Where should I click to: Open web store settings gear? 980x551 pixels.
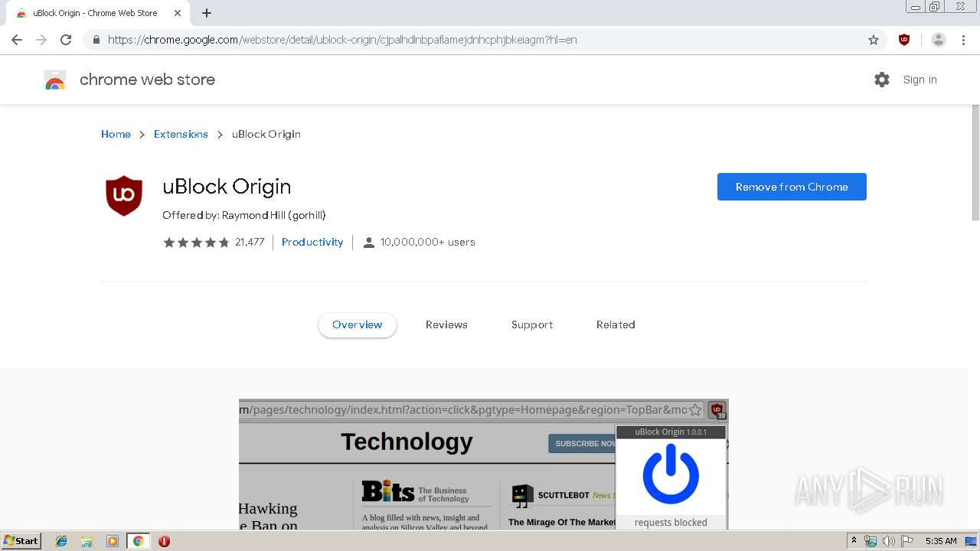882,80
